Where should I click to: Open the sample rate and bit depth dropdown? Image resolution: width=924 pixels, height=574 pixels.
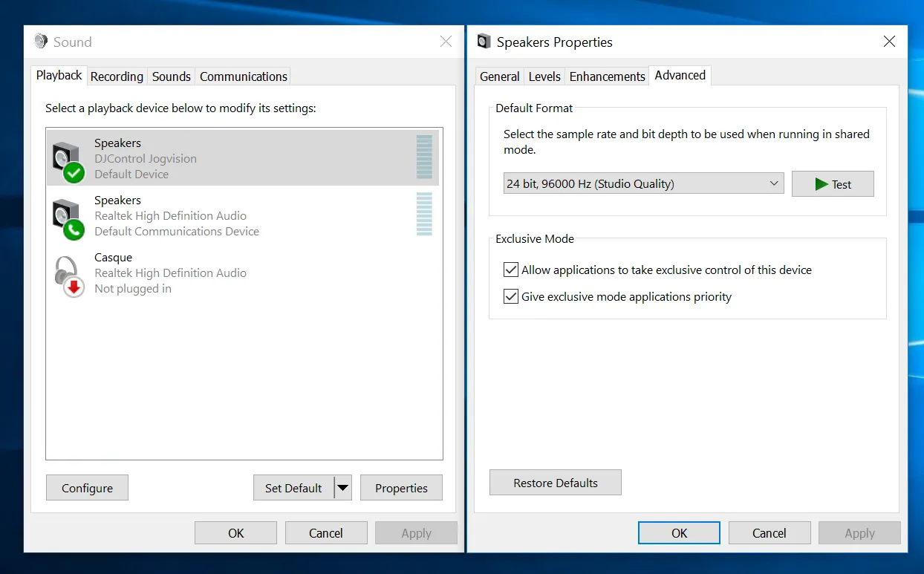(643, 183)
